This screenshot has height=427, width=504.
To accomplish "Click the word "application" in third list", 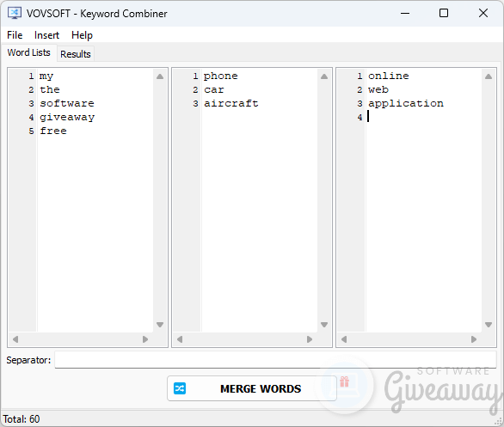I will pyautogui.click(x=406, y=104).
